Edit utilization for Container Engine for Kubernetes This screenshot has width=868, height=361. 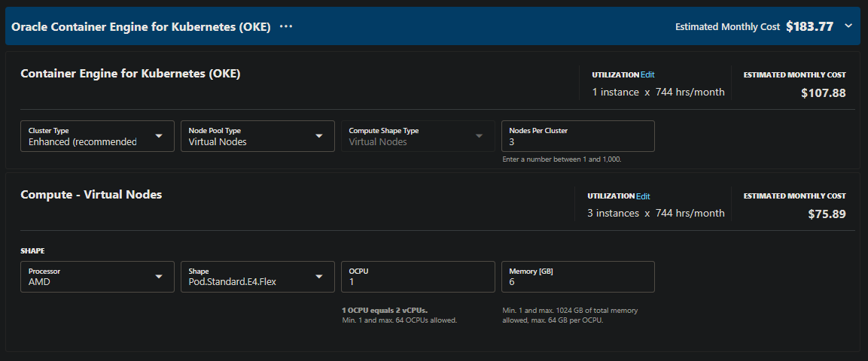[647, 74]
